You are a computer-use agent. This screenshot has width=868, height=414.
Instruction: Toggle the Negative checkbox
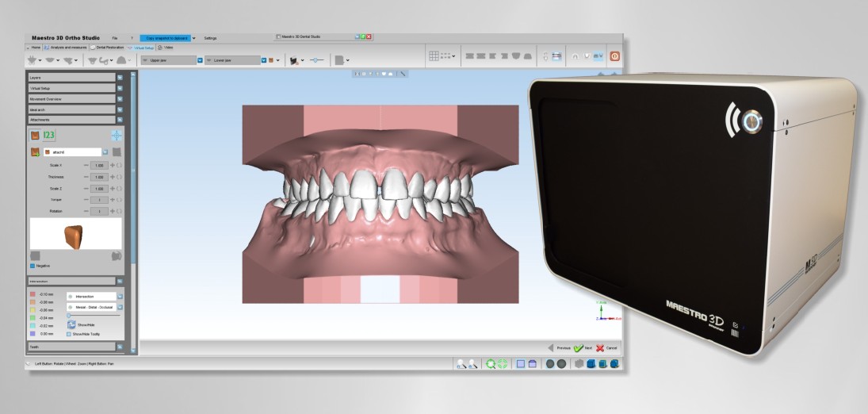click(x=33, y=266)
